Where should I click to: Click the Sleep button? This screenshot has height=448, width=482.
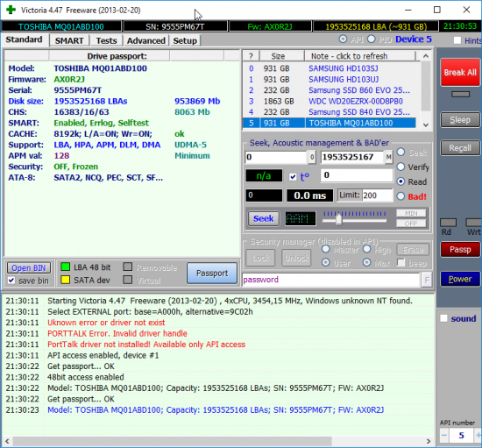pos(460,119)
